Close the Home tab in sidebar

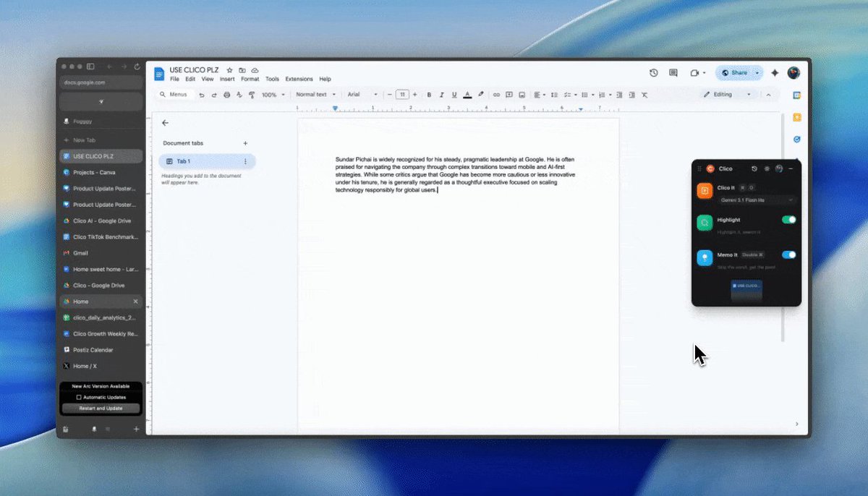click(135, 302)
